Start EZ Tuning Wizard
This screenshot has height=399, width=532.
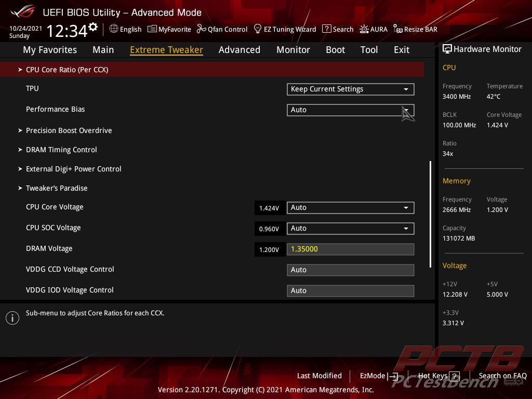coord(290,30)
